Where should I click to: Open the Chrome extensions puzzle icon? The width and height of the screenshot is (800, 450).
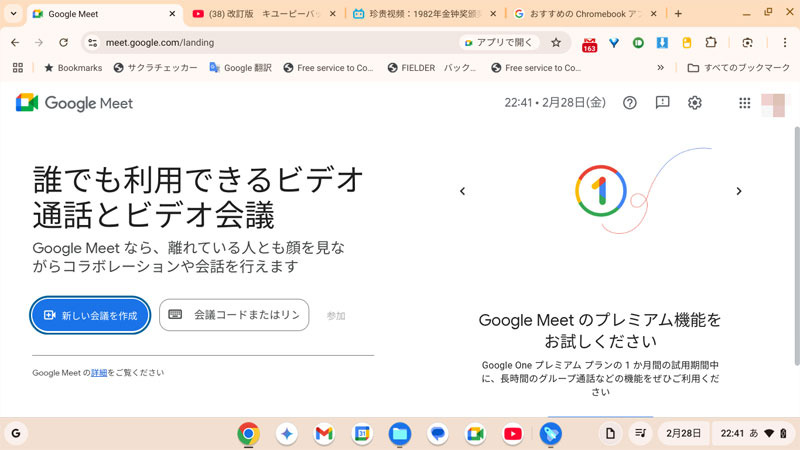(711, 43)
